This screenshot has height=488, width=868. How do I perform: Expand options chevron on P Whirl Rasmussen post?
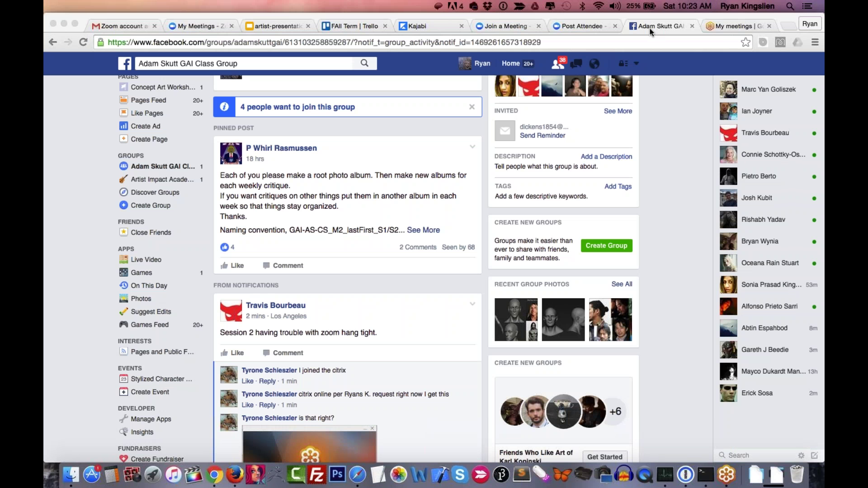tap(472, 147)
